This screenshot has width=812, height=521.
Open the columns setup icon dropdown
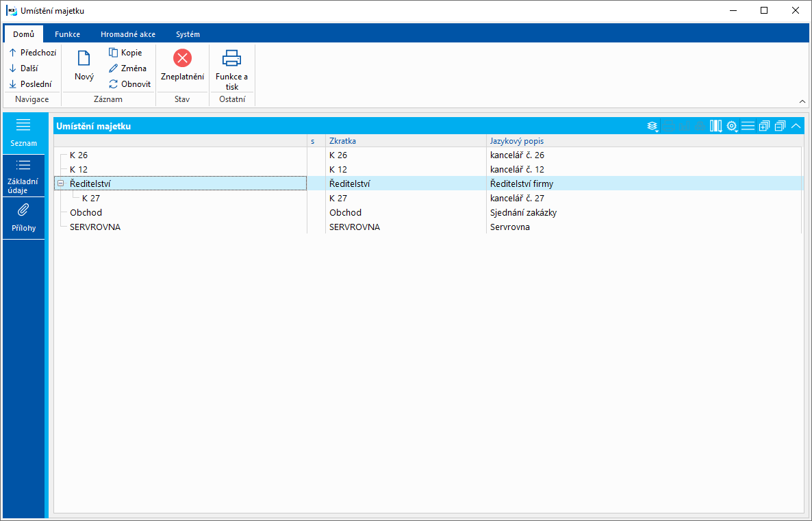click(x=715, y=126)
